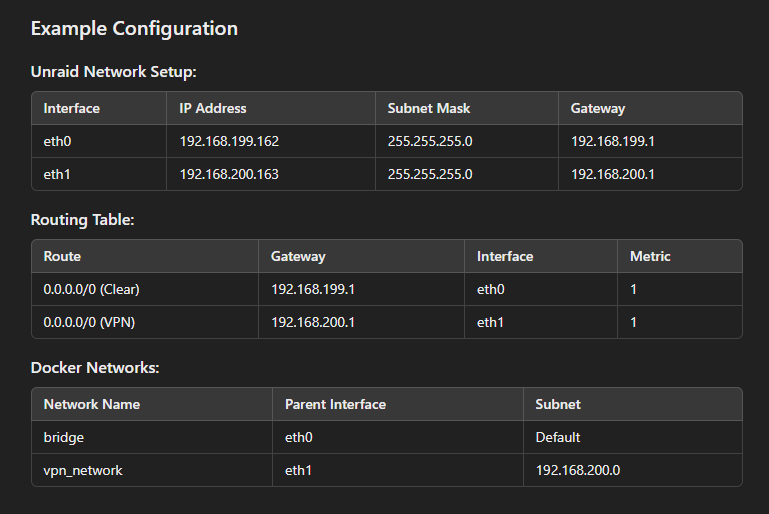Image resolution: width=769 pixels, height=514 pixels.
Task: Click the 'Route' column header
Action: [x=62, y=257]
